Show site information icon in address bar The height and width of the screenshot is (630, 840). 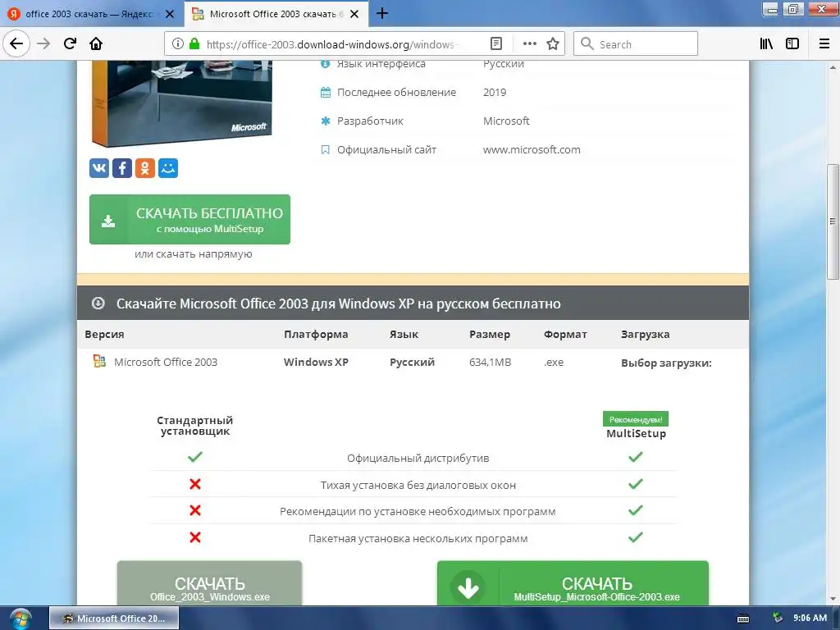tap(177, 44)
